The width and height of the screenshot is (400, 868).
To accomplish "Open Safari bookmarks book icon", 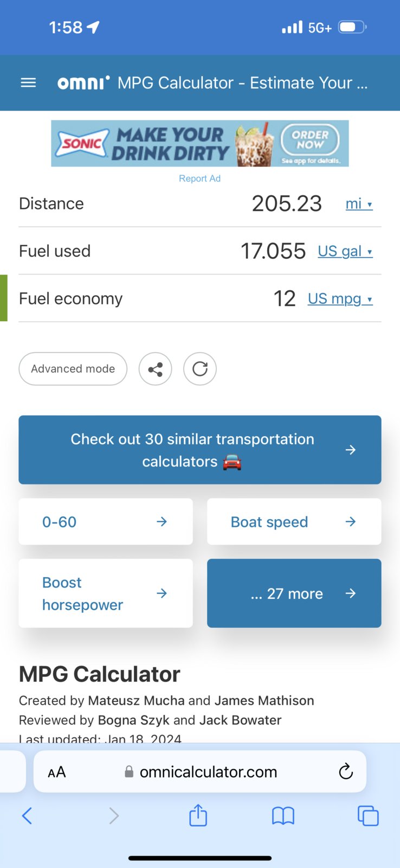I will [283, 815].
